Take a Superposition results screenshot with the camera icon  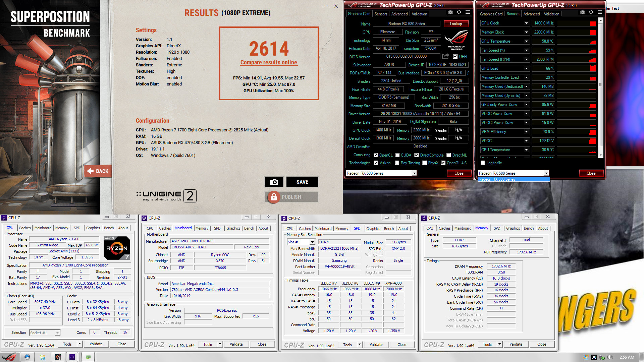(274, 182)
